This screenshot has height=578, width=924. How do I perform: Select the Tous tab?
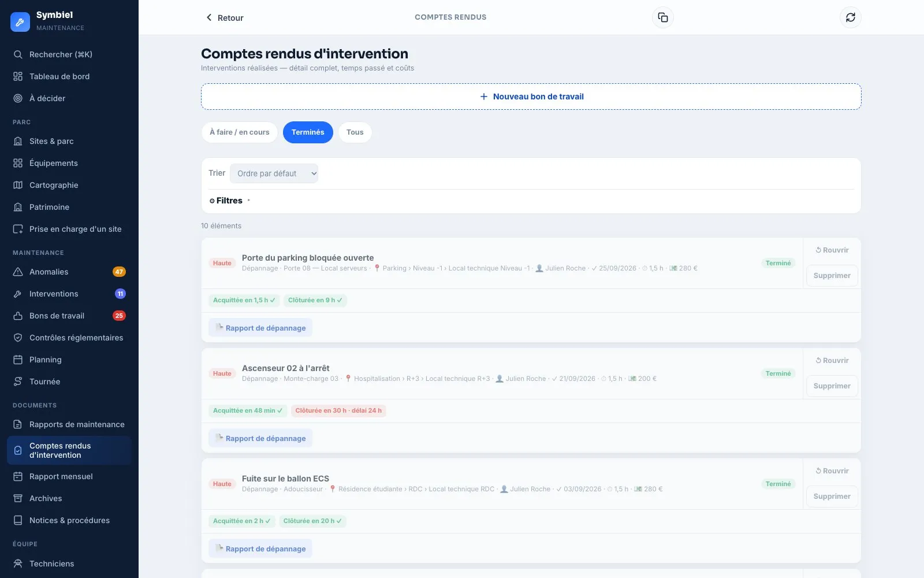click(x=355, y=132)
